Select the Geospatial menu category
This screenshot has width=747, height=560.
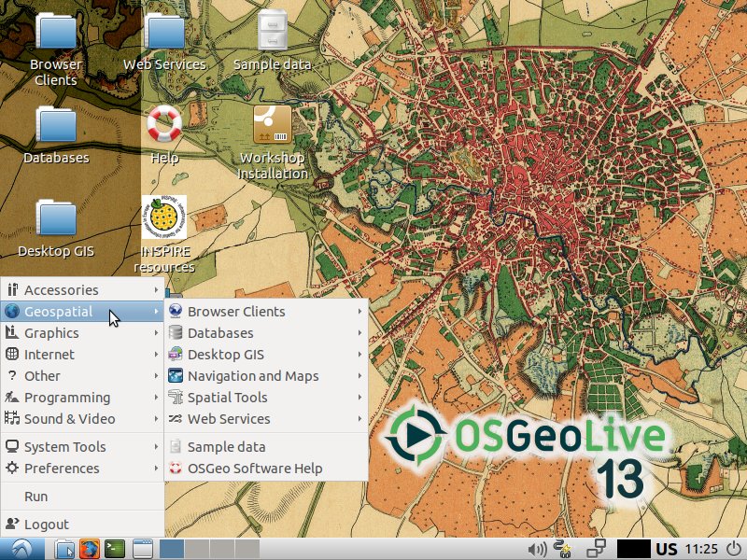[82, 311]
